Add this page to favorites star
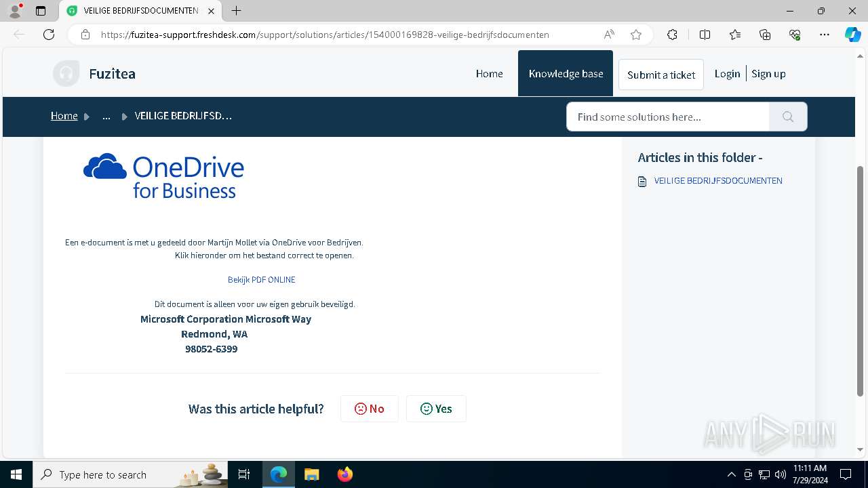Viewport: 868px width, 488px height. (x=635, y=35)
